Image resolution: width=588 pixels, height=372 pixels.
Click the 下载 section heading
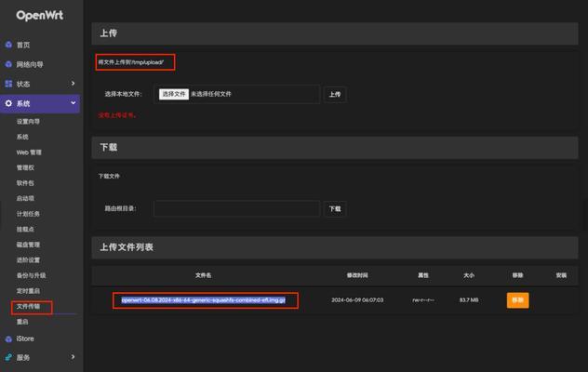109,147
